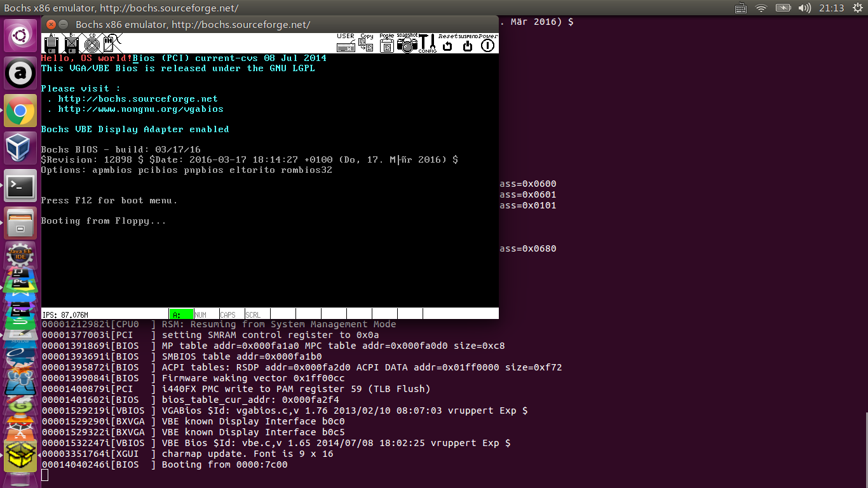
Task: Click terminal log 'VBE known Display Interface b0c5'
Action: pyautogui.click(x=253, y=432)
